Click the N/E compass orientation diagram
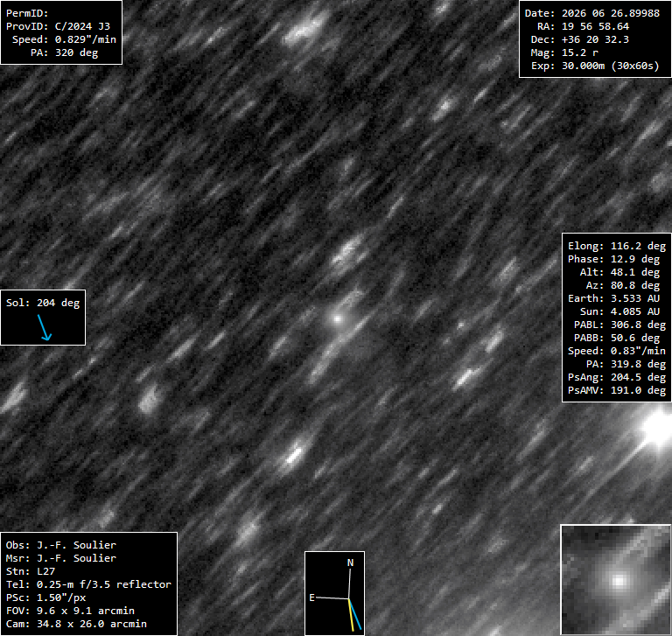This screenshot has height=636, width=672. tap(334, 594)
